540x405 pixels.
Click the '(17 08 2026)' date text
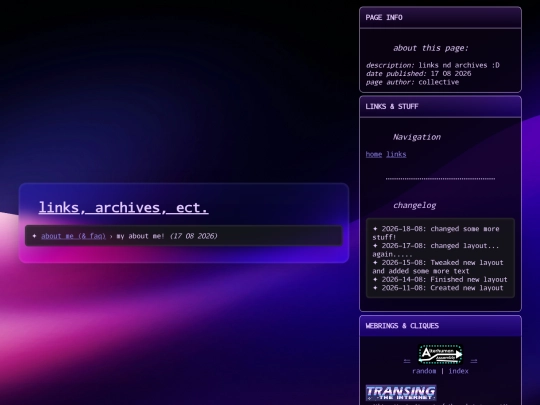[194, 236]
